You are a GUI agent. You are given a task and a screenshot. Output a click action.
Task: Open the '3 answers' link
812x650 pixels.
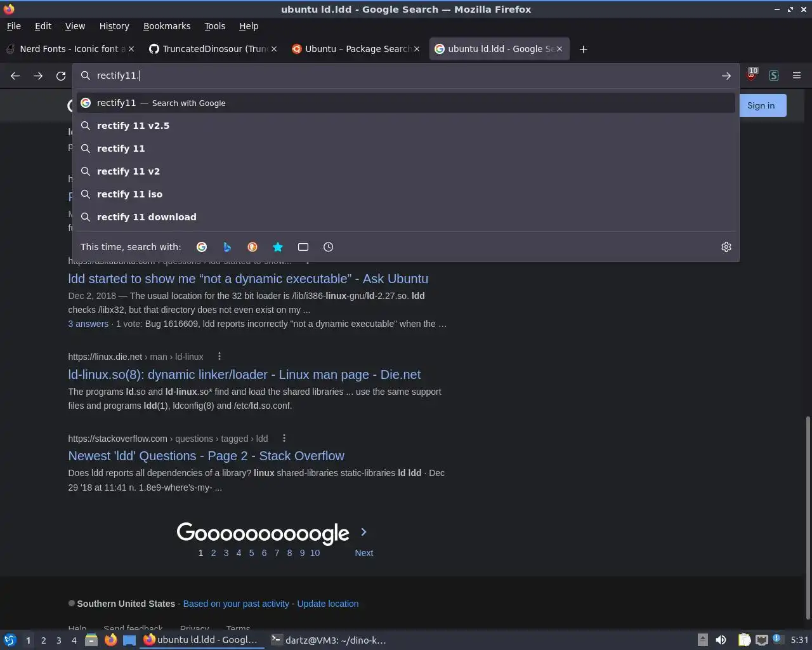point(88,324)
